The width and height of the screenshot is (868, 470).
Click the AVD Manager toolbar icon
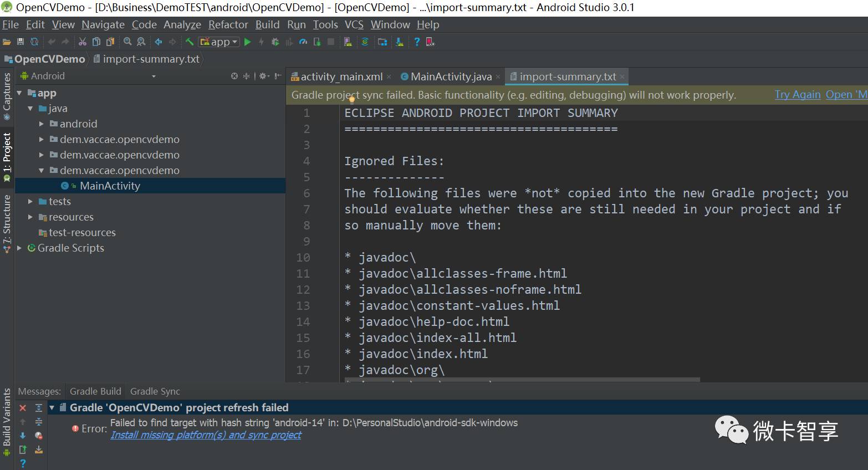[348, 42]
